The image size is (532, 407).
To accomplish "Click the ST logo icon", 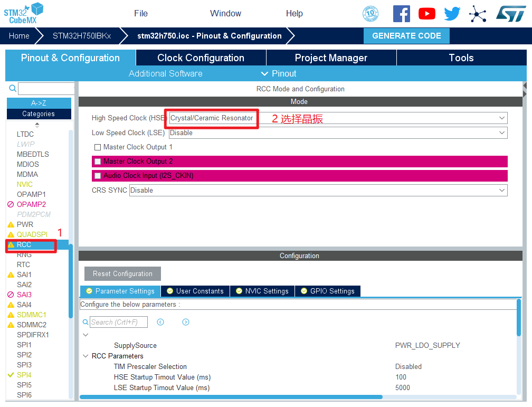I will coord(510,14).
